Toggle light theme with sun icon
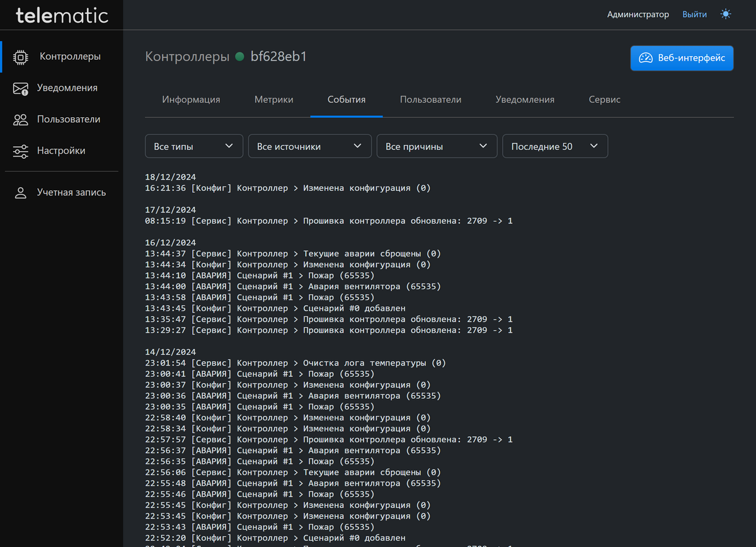 point(726,14)
